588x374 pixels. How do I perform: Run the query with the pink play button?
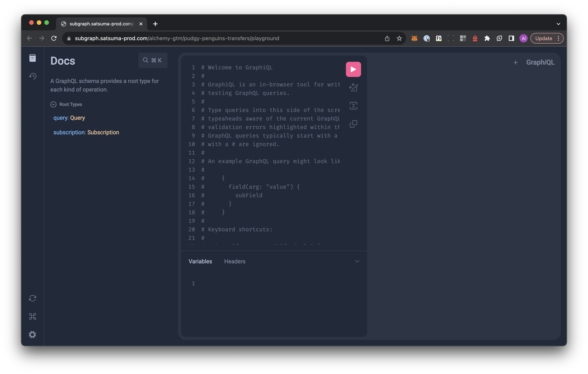pos(353,69)
